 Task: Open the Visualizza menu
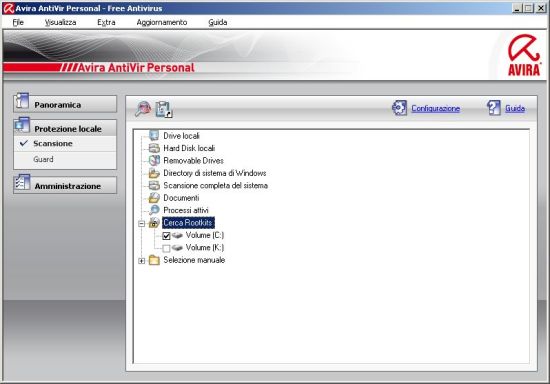(x=60, y=22)
